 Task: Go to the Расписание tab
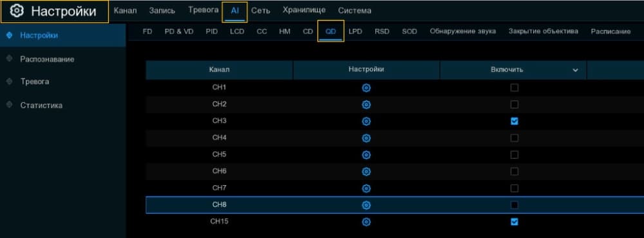[x=611, y=32]
